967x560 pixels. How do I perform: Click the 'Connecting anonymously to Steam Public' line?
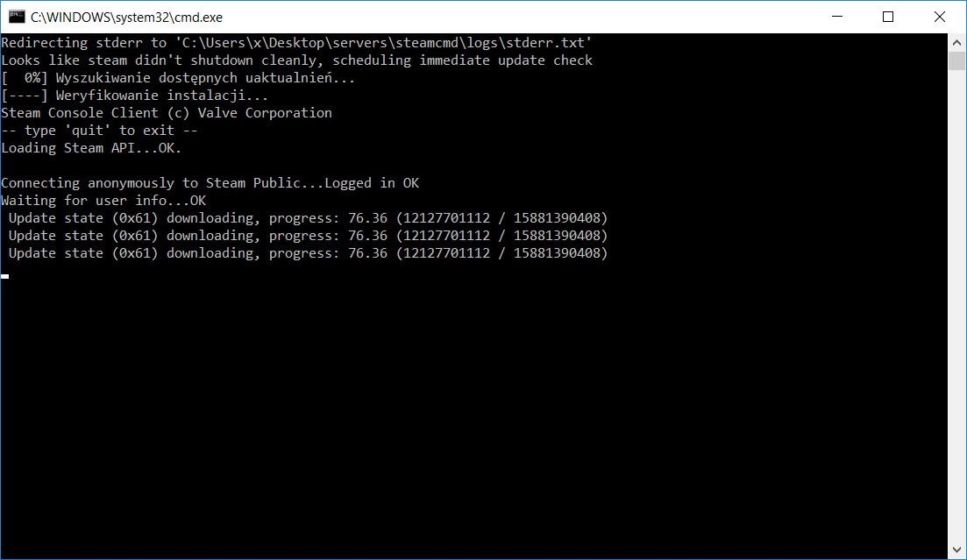[x=210, y=183]
